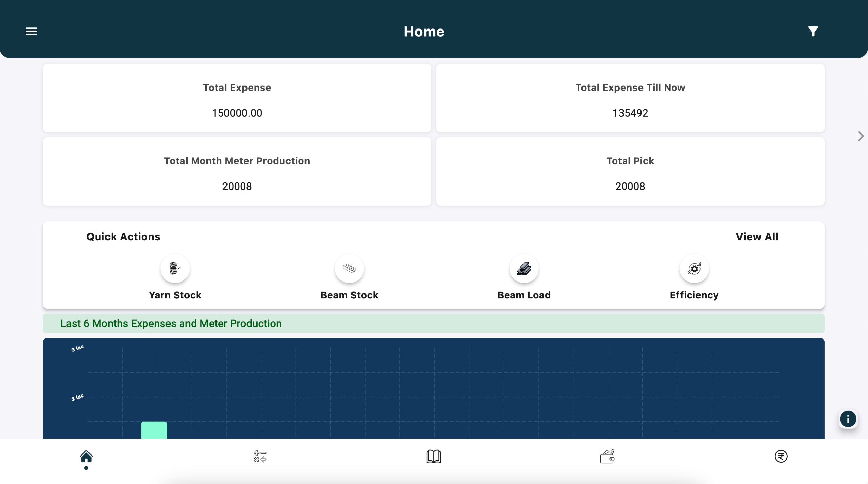This screenshot has width=868, height=484.
Task: Select the Total Pick card
Action: coord(630,172)
